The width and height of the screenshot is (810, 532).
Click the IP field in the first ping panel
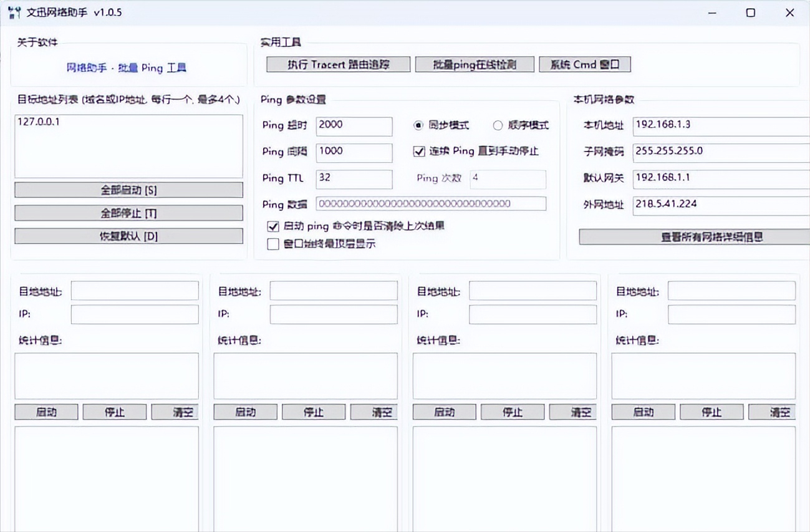(135, 314)
